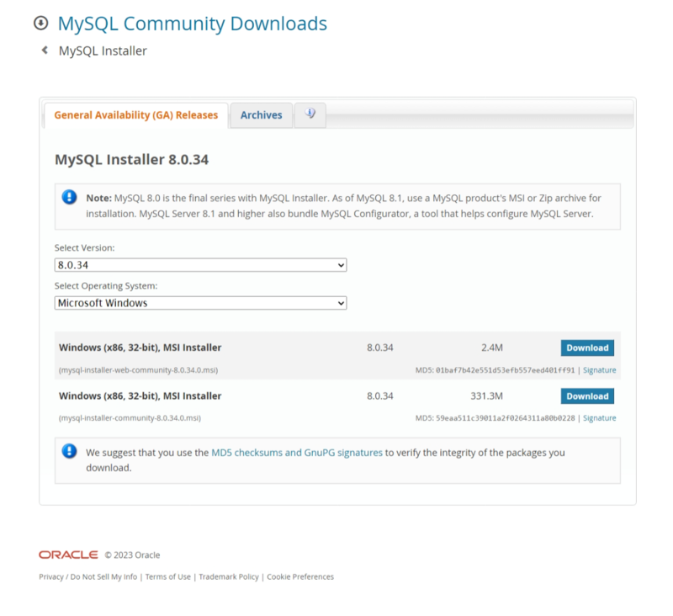Click the info icon beside the checksum suggestion
The image size is (673, 616).
coord(70,451)
